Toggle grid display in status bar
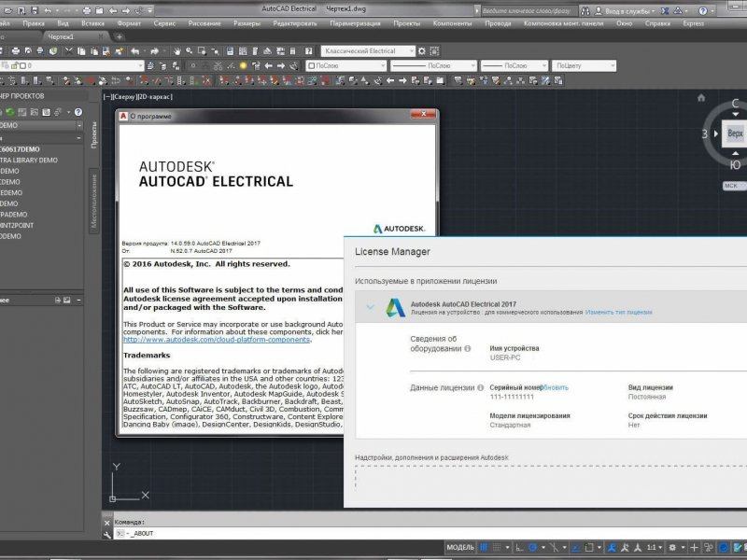This screenshot has width=747, height=560. click(x=484, y=548)
